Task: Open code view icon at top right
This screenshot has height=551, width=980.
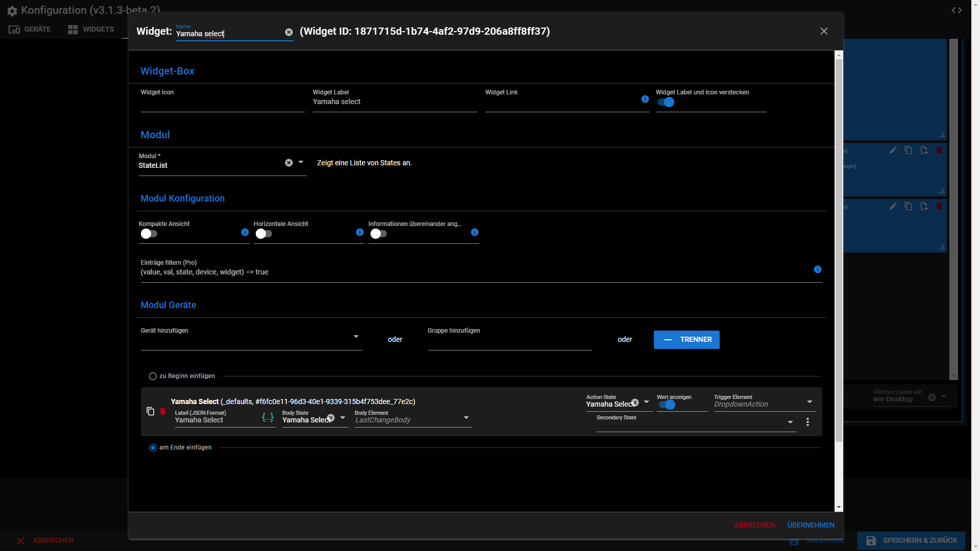Action: click(x=957, y=10)
